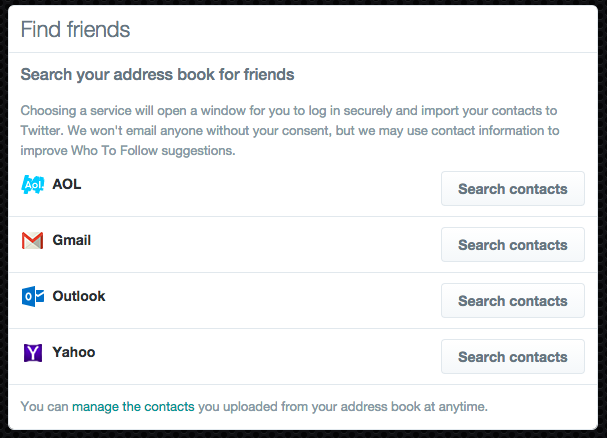Screen dimensions: 607x438
Task: Open the 'manage the contacts' link
Action: tap(133, 407)
